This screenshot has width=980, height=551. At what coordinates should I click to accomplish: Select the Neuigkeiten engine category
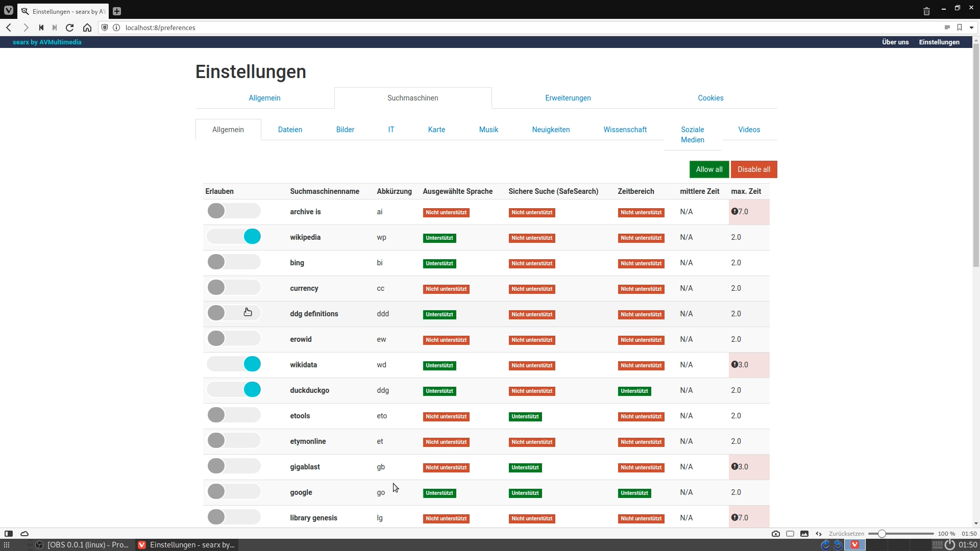(x=551, y=130)
